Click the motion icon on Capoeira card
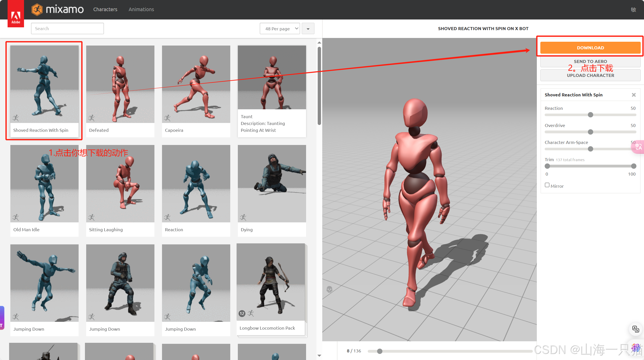This screenshot has height=360, width=644. (x=167, y=118)
